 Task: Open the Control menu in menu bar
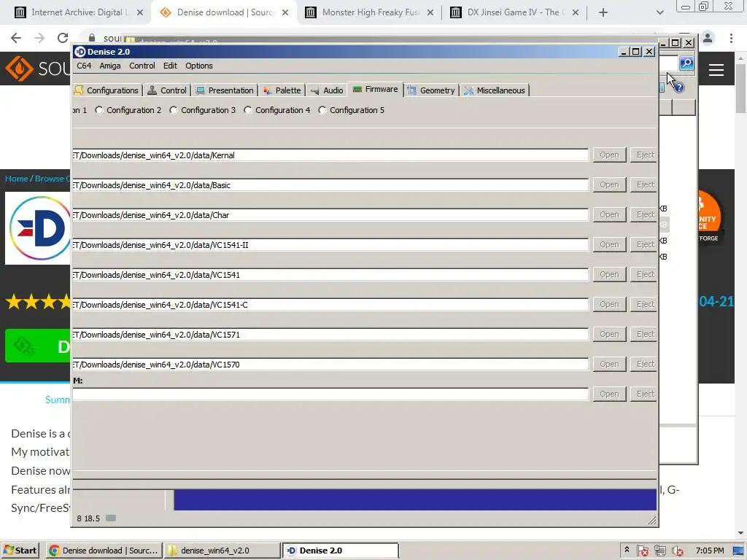tap(142, 66)
